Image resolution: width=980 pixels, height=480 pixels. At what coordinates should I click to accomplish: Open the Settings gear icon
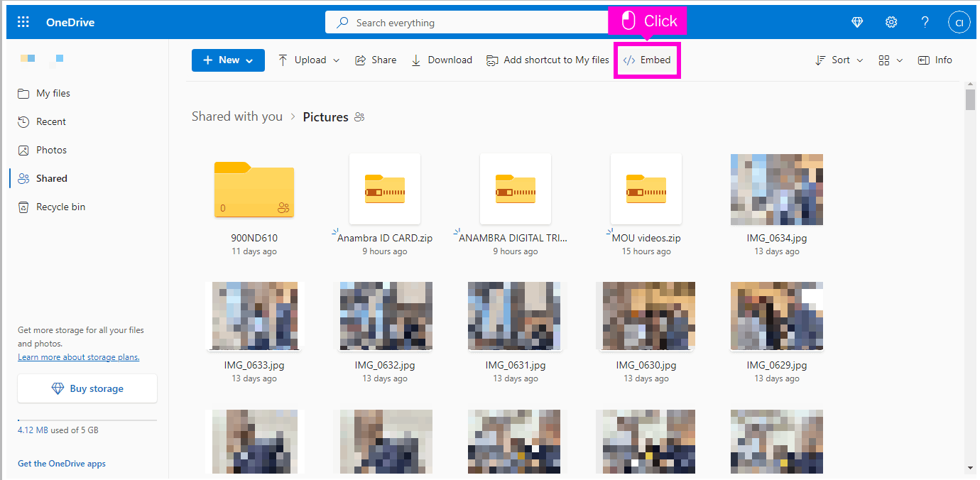point(891,22)
